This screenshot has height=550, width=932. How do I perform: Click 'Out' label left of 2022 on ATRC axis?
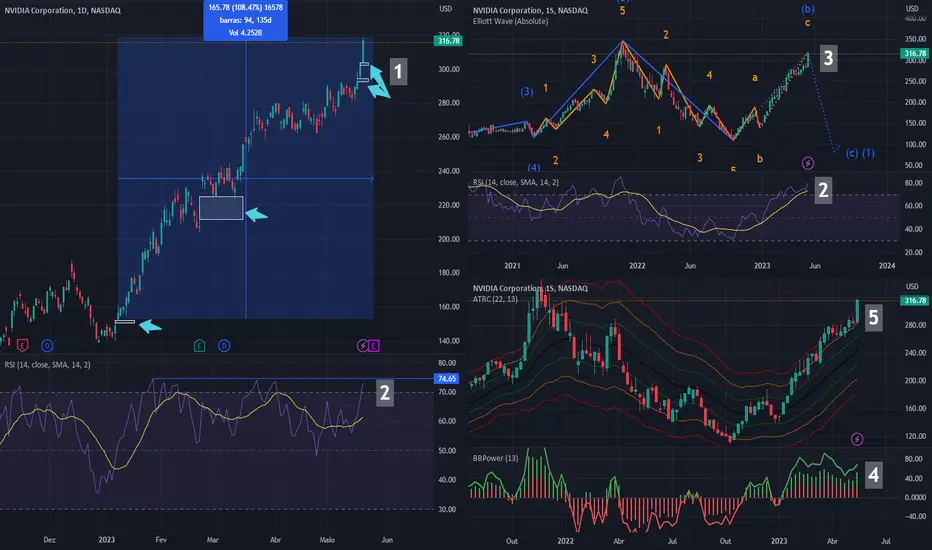(512, 541)
